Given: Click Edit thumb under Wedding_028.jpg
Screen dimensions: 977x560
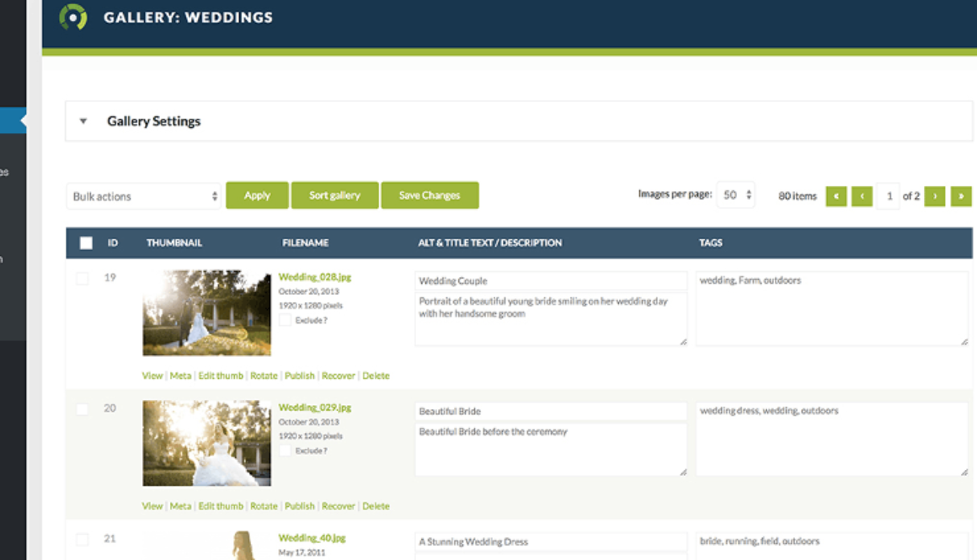Looking at the screenshot, I should pos(221,376).
